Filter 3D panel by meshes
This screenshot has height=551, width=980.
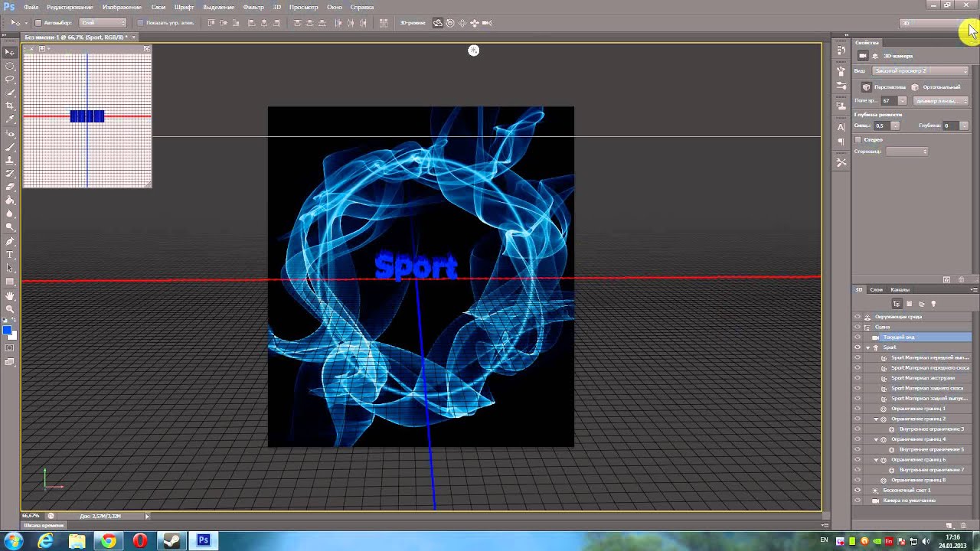909,304
